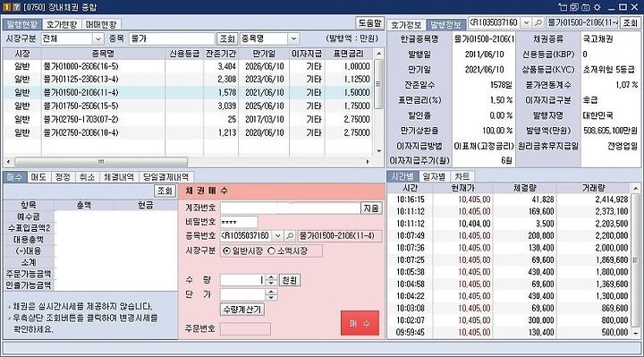Select the 발행현황 tab
Image resolution: width=644 pixels, height=357 pixels.
[22, 24]
